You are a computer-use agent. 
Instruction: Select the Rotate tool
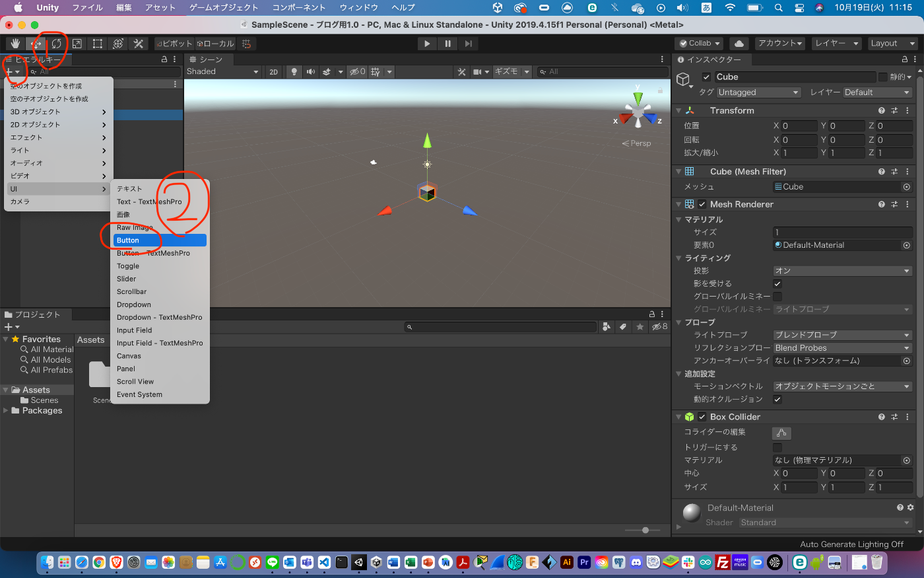point(57,44)
